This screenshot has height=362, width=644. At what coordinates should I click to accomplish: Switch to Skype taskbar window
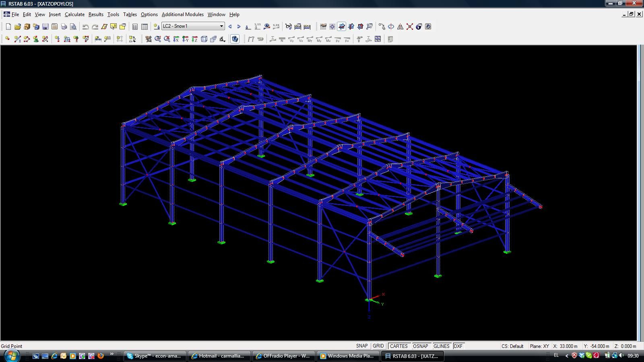155,356
